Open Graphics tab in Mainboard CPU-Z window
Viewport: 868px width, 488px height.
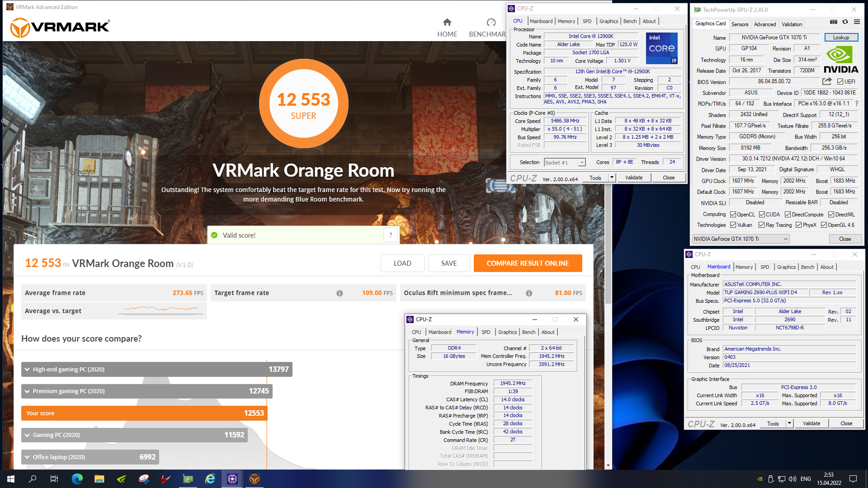786,267
